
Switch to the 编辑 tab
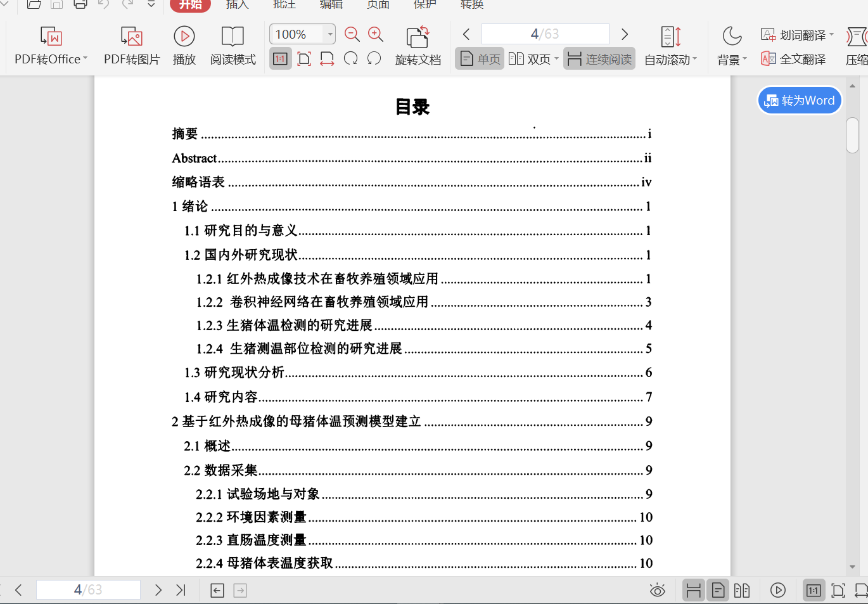pos(331,4)
